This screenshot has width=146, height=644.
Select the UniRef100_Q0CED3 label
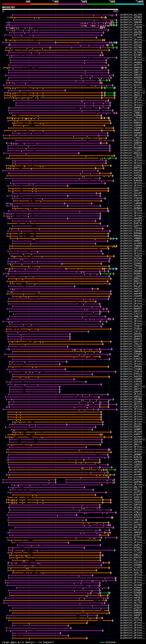pyautogui.click(x=131, y=110)
